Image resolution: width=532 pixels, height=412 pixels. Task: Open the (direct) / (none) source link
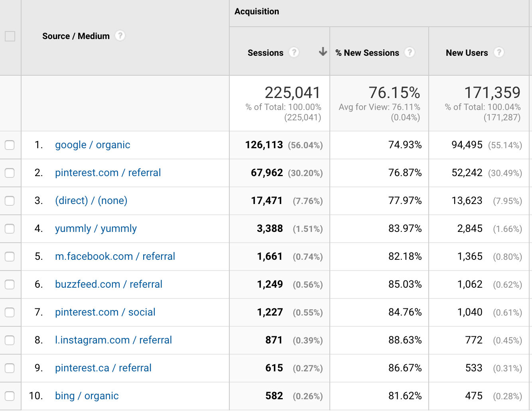pyautogui.click(x=91, y=201)
